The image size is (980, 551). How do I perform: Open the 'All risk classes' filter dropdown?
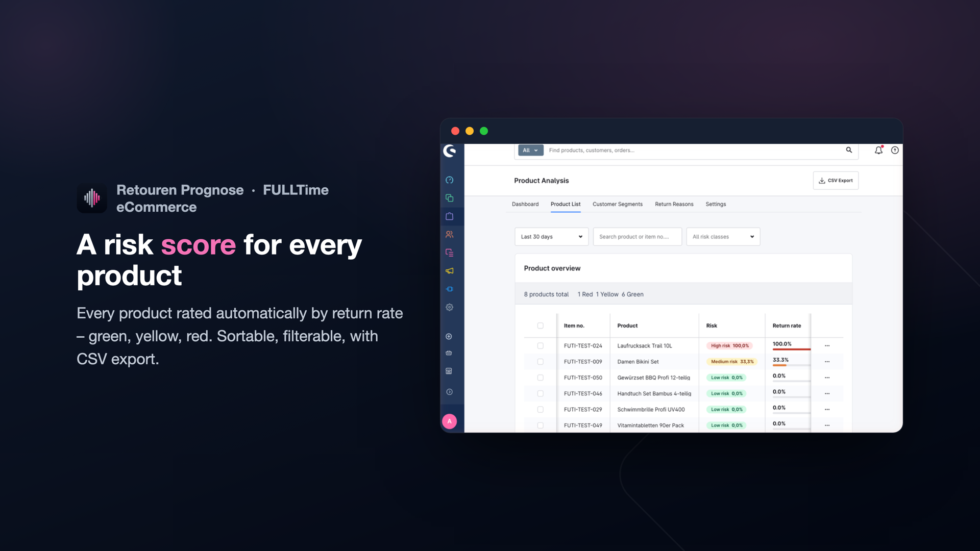723,237
